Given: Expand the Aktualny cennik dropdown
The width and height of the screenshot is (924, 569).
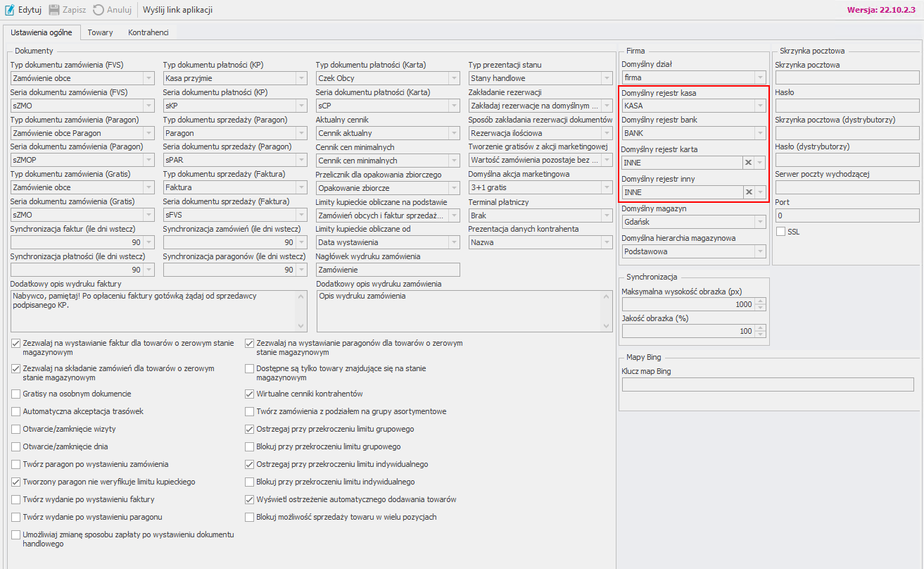Looking at the screenshot, I should 453,133.
